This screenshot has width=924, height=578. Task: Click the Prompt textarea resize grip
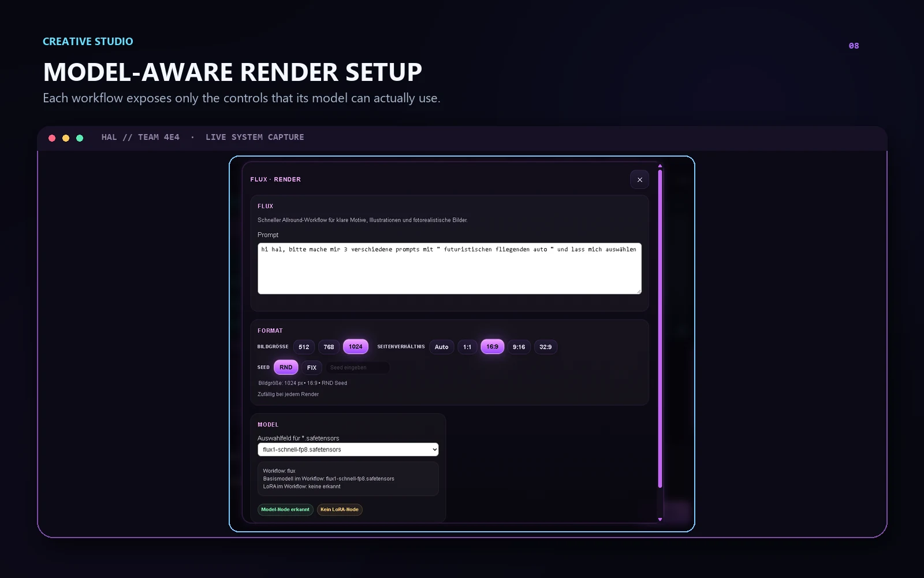point(639,291)
